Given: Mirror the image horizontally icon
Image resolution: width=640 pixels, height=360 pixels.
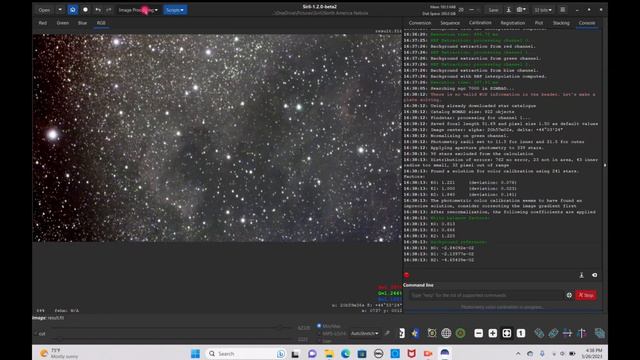Looking at the screenshot, I should pos(567,333).
